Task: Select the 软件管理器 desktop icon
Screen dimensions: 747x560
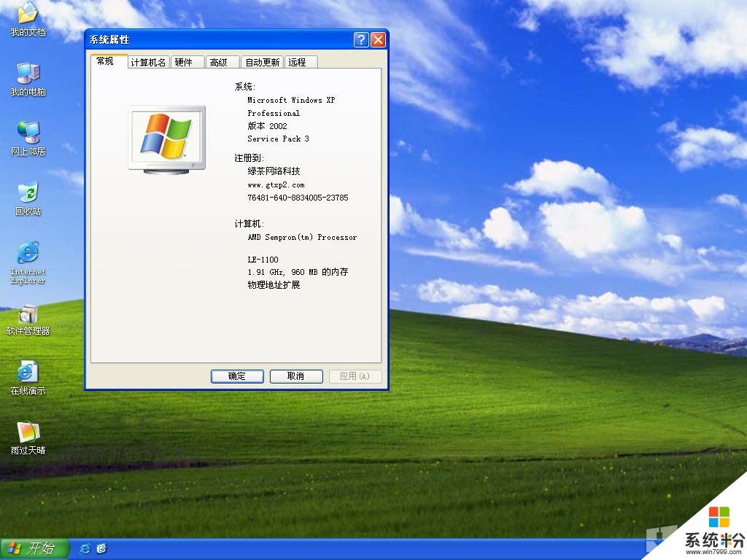Action: coord(28,319)
